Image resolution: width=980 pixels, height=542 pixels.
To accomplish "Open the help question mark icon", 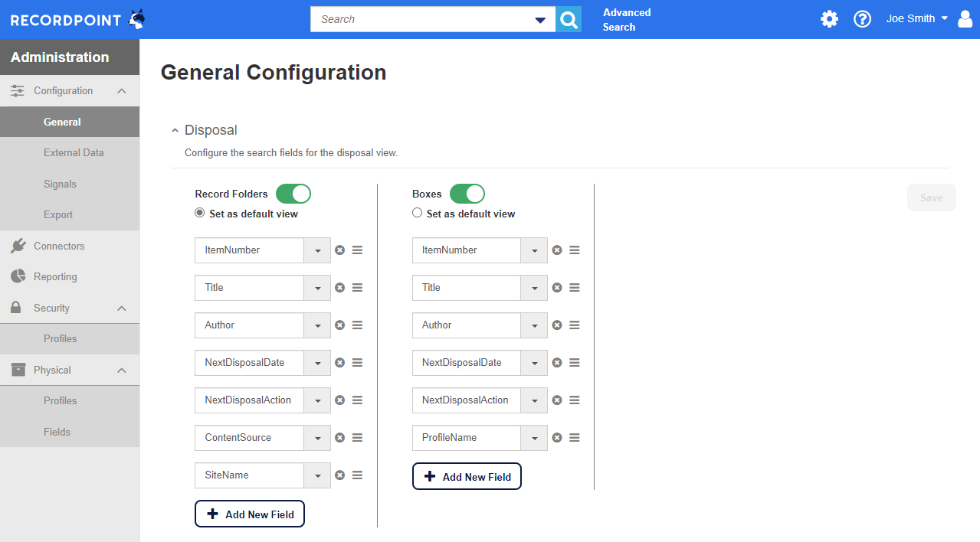I will pyautogui.click(x=863, y=19).
